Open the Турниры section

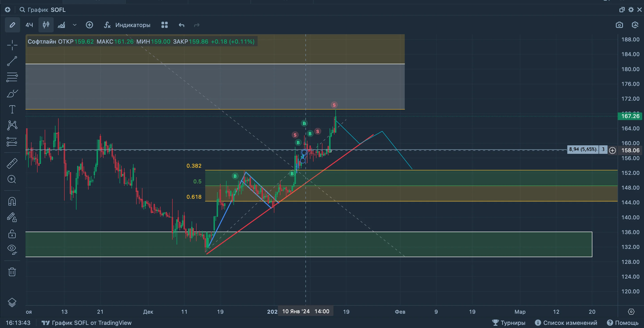coord(508,323)
